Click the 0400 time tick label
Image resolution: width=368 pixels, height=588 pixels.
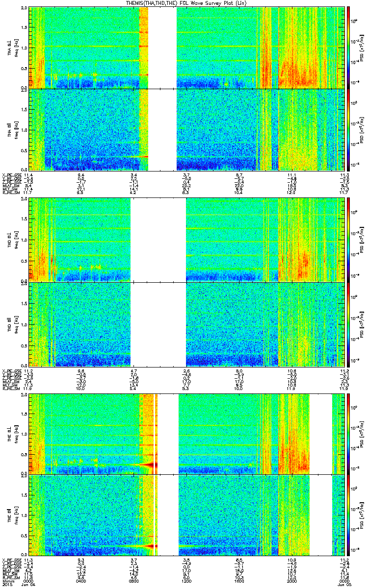[80, 581]
